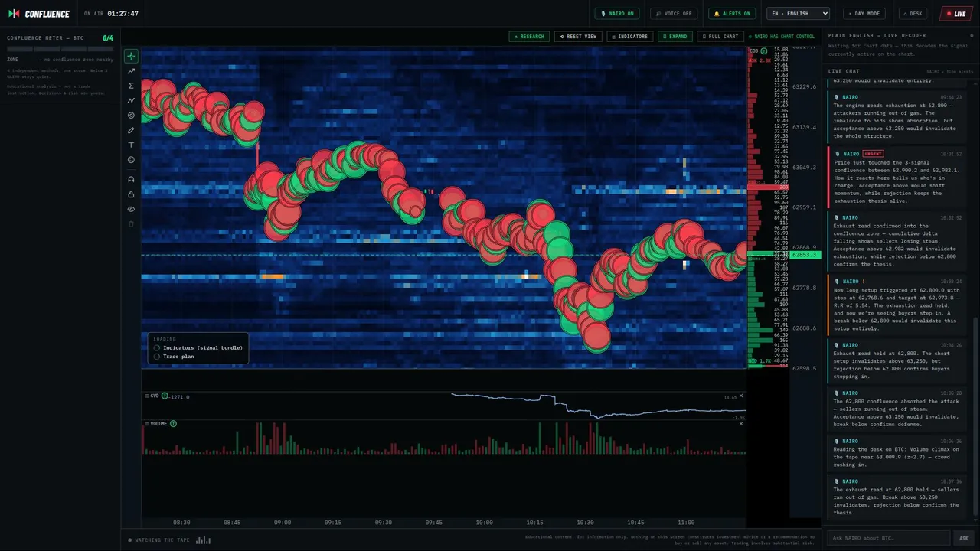
Task: Click the RESEARCH button
Action: [x=529, y=36]
